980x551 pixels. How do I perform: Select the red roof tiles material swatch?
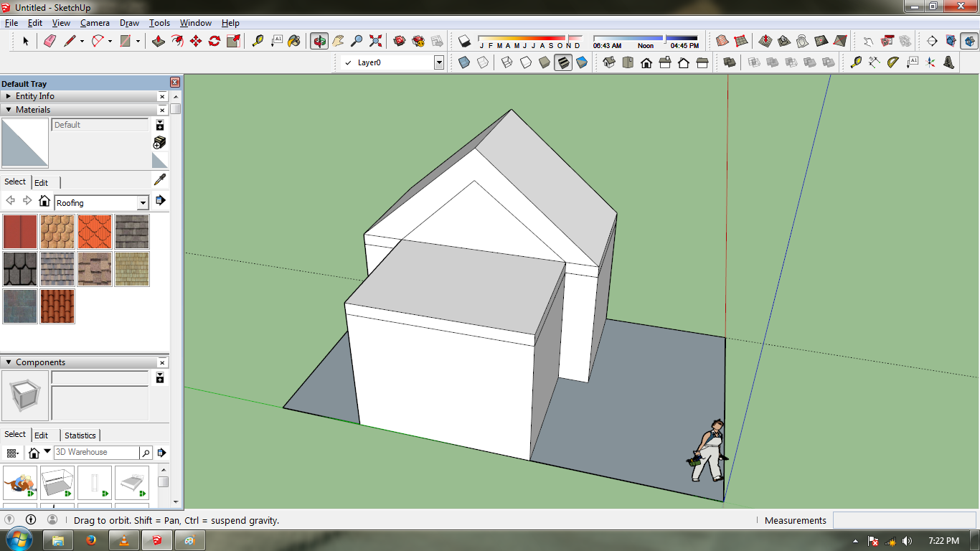(57, 306)
